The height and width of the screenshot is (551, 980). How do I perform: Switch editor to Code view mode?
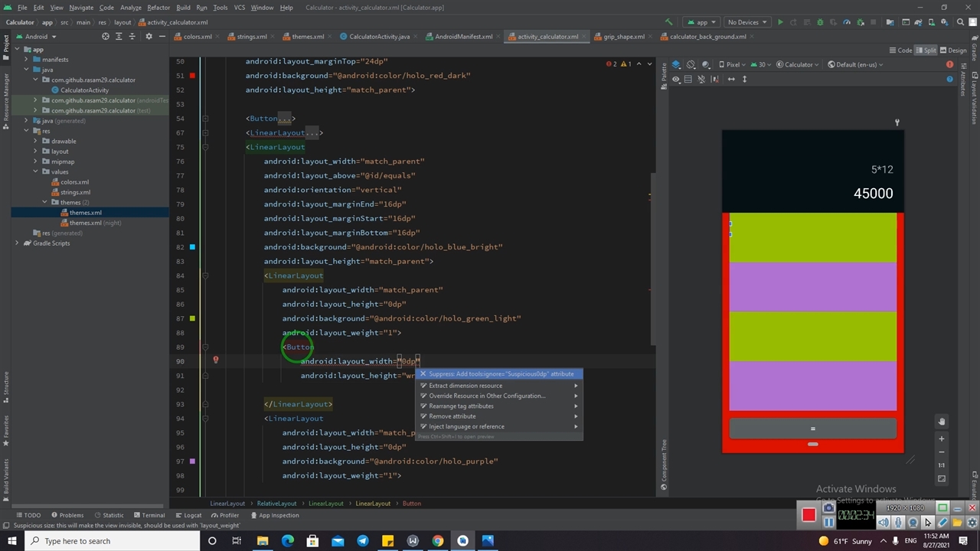900,51
